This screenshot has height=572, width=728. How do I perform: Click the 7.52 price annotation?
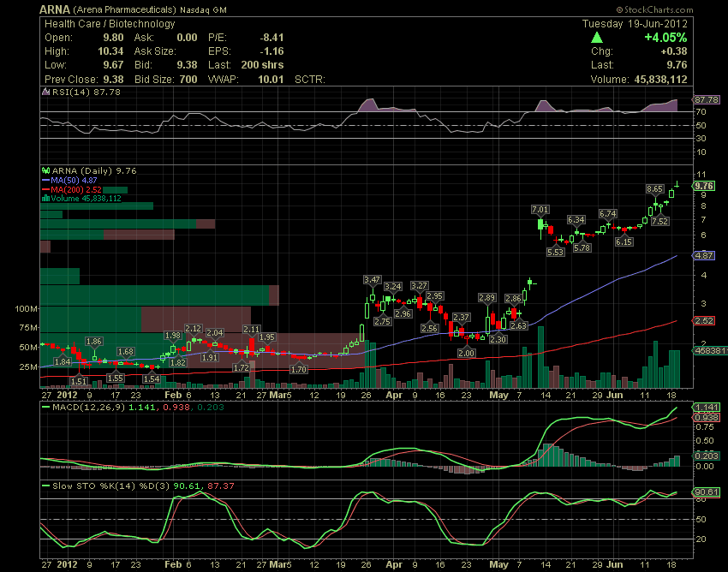click(x=659, y=222)
